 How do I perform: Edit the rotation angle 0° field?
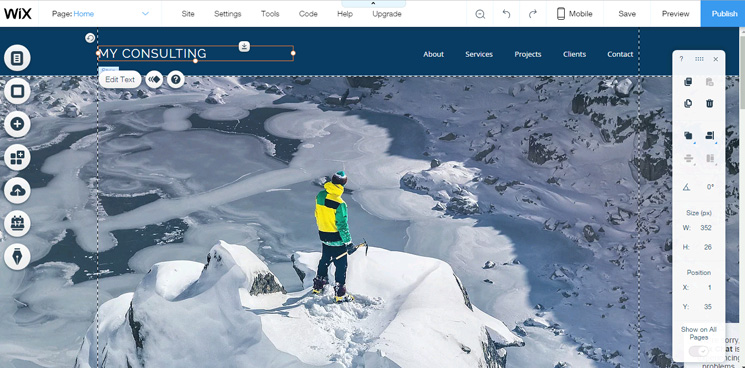pyautogui.click(x=710, y=187)
